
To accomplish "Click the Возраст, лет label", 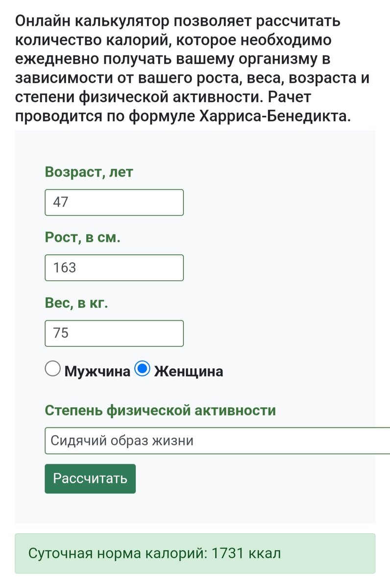I will (x=89, y=172).
